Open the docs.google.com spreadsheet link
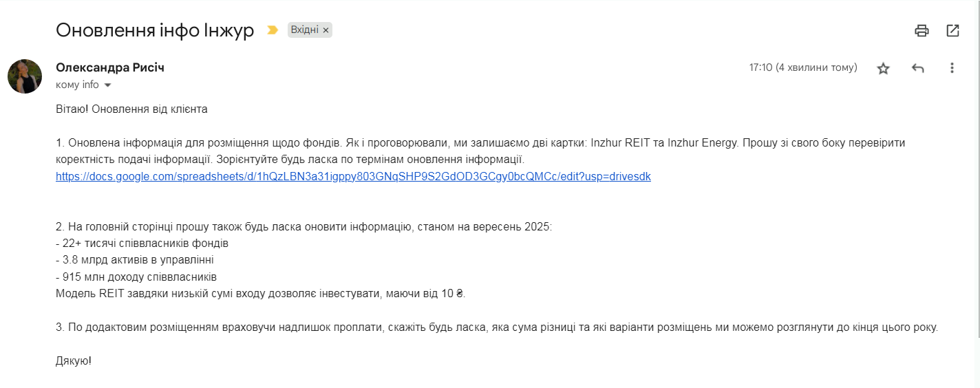This screenshot has width=980, height=388. pyautogui.click(x=353, y=177)
